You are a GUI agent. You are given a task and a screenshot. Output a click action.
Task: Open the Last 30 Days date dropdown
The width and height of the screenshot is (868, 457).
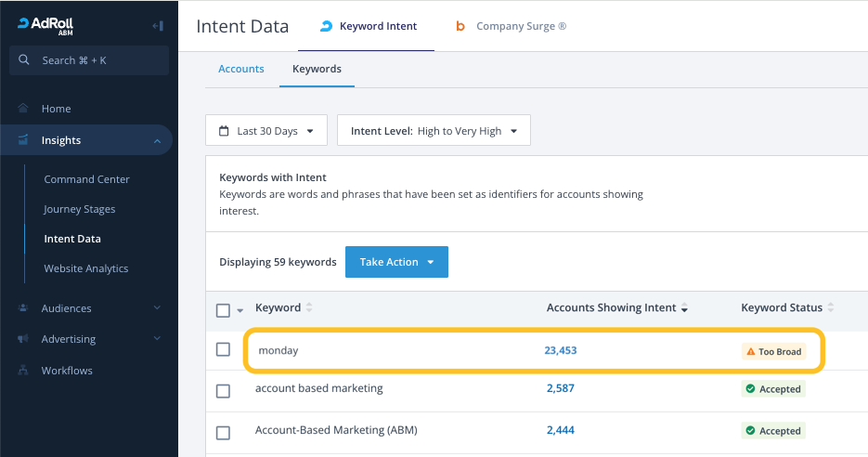266,131
